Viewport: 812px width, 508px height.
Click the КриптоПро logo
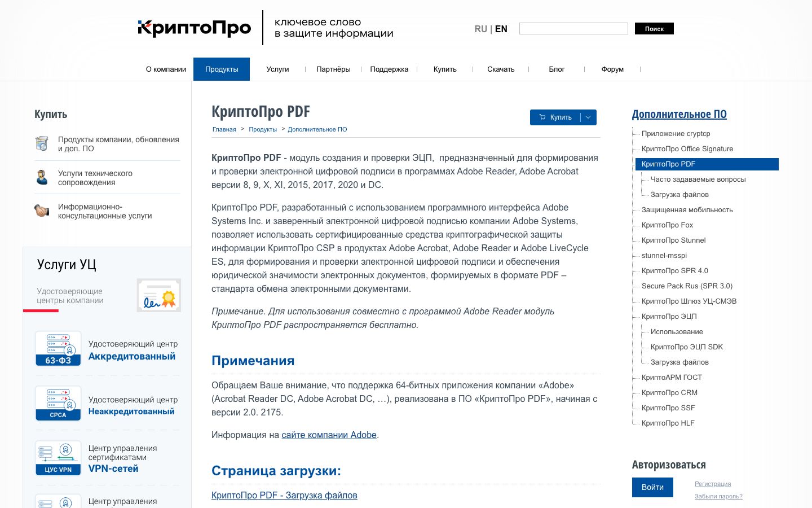(x=195, y=28)
